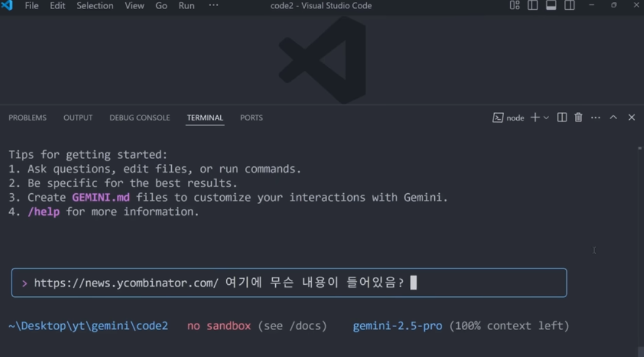Switch to the Ports tab
The width and height of the screenshot is (644, 357).
251,118
